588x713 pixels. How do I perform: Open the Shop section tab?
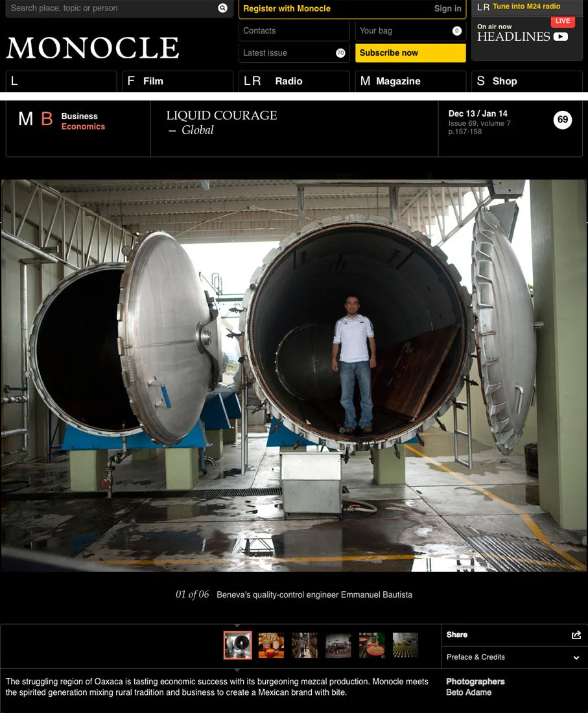click(527, 81)
